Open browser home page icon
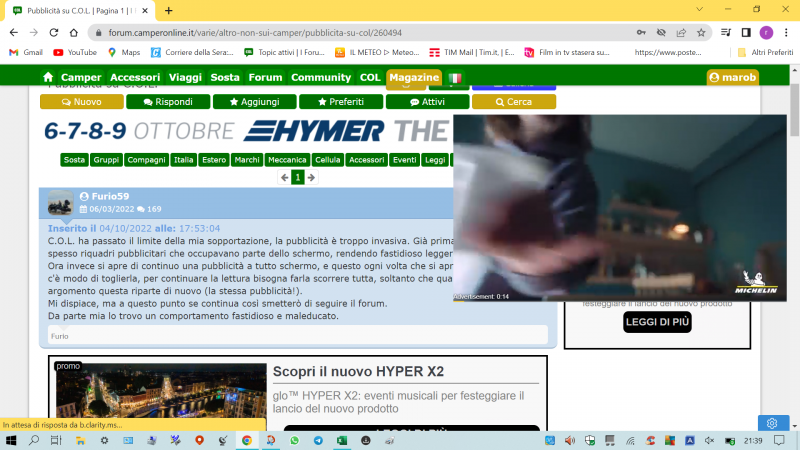The image size is (800, 450). [73, 33]
